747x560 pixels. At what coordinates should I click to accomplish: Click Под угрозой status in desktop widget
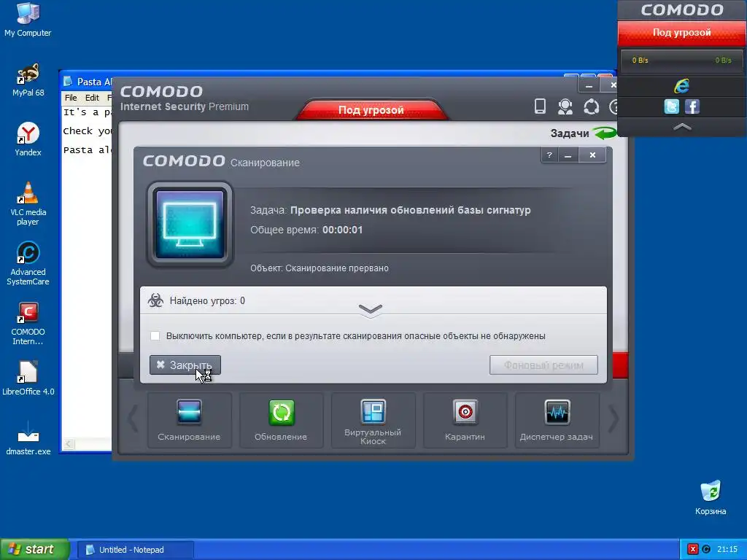[682, 32]
